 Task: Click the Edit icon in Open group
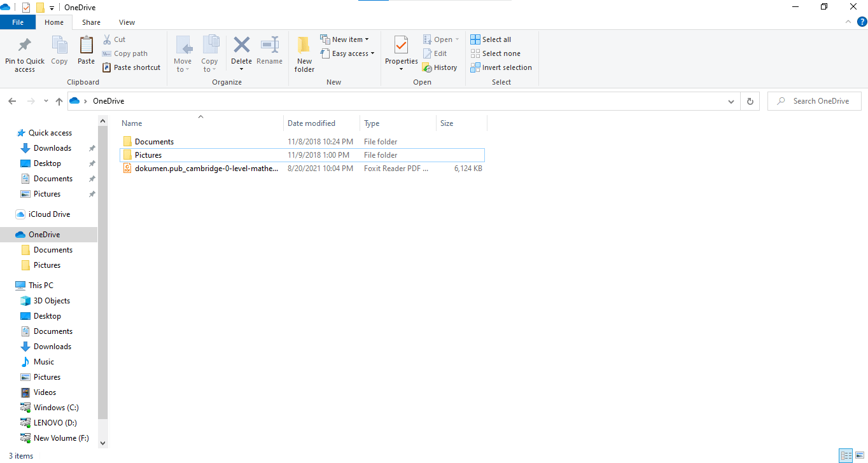click(427, 53)
